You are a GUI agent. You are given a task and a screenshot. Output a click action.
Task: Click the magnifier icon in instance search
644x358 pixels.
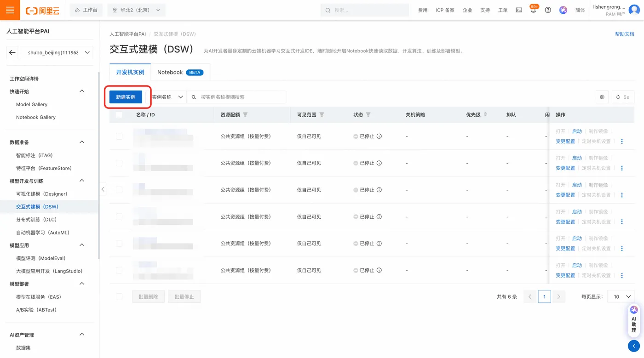click(194, 97)
